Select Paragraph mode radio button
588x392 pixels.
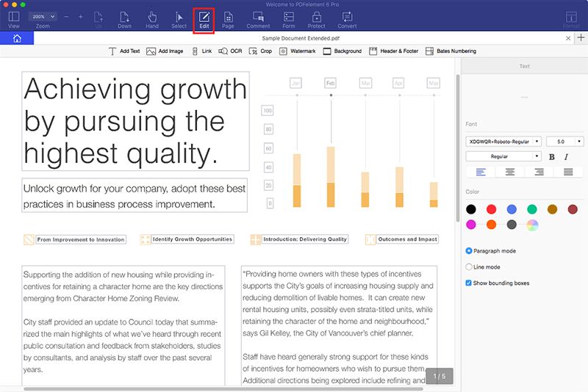(x=470, y=251)
